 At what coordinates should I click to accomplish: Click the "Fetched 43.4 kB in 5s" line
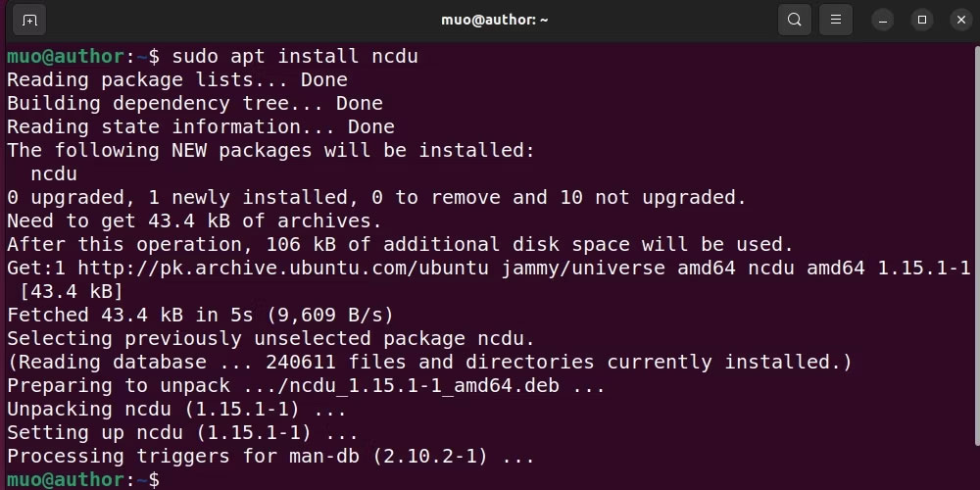[x=200, y=315]
